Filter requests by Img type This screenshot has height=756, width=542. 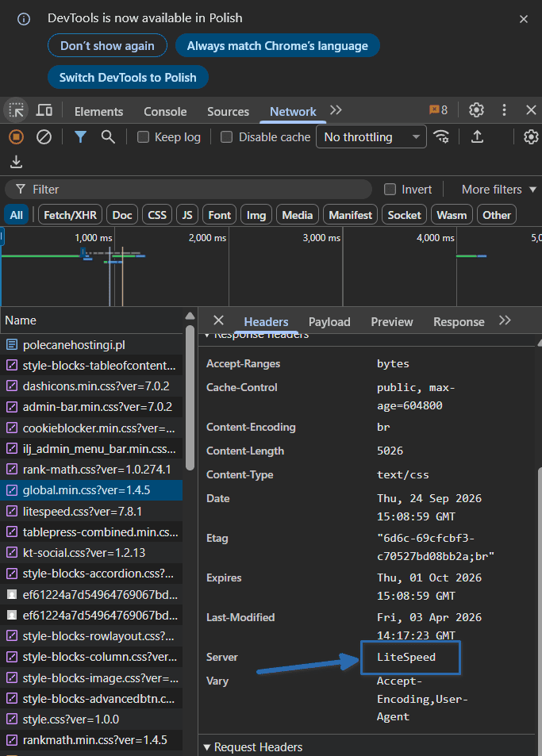[x=256, y=215]
